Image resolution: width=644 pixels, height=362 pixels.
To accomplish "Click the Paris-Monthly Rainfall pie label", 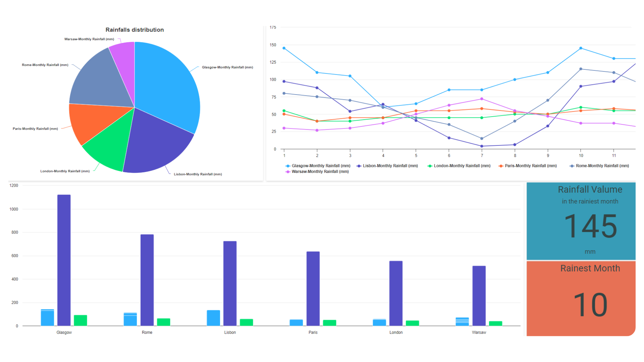I will click(x=35, y=129).
